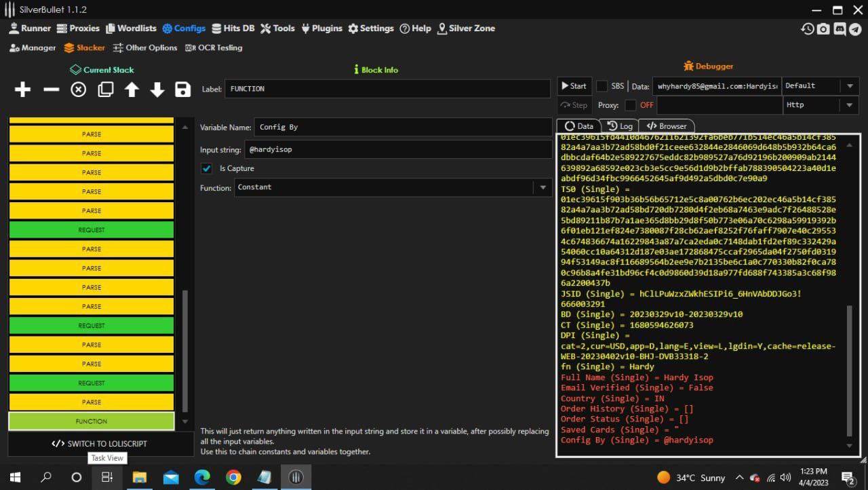Save the config with the floppy disk icon
The image size is (868, 490).
[182, 90]
